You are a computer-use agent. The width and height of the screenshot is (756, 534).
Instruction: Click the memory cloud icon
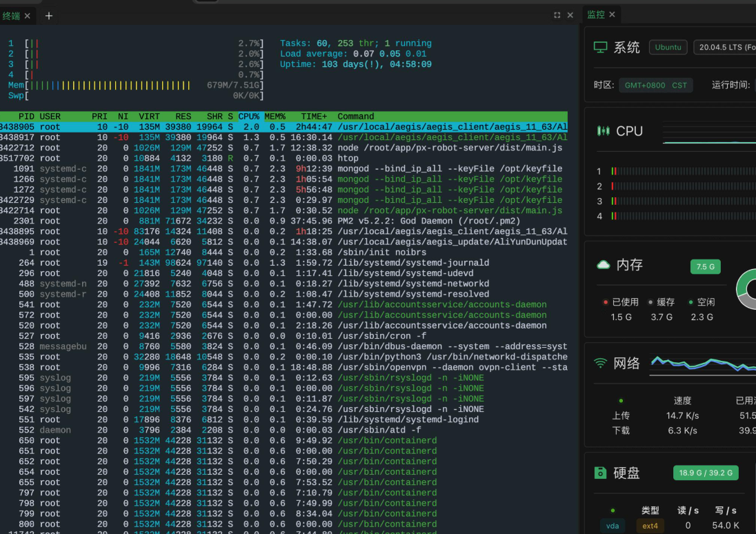603,265
